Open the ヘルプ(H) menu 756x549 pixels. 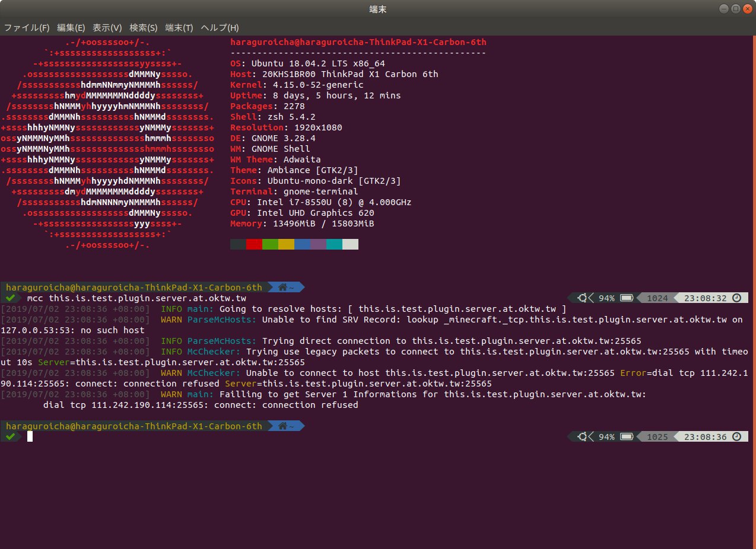[220, 28]
